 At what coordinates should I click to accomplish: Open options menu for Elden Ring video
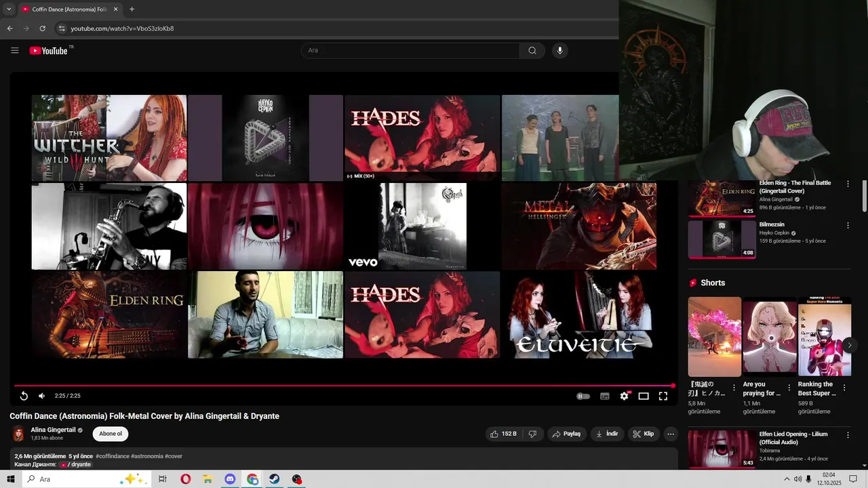pos(847,184)
